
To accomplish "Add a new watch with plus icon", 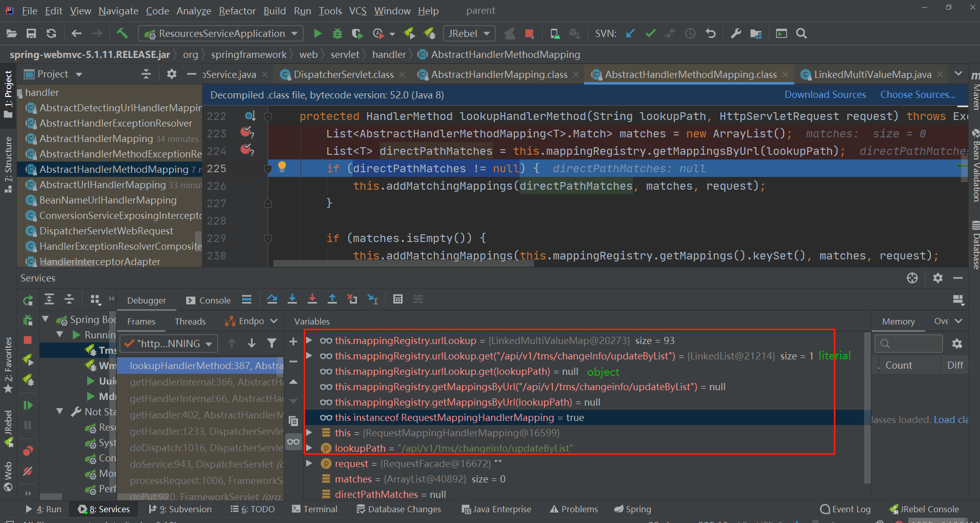I will click(293, 341).
